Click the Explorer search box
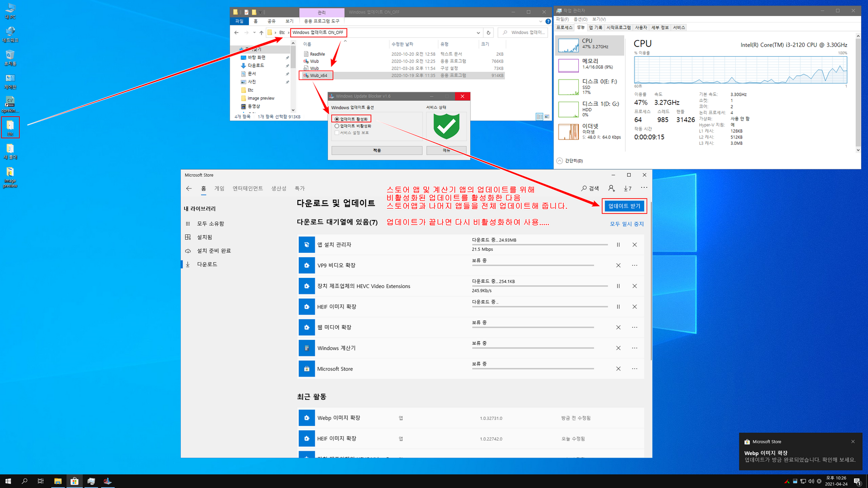 [523, 32]
